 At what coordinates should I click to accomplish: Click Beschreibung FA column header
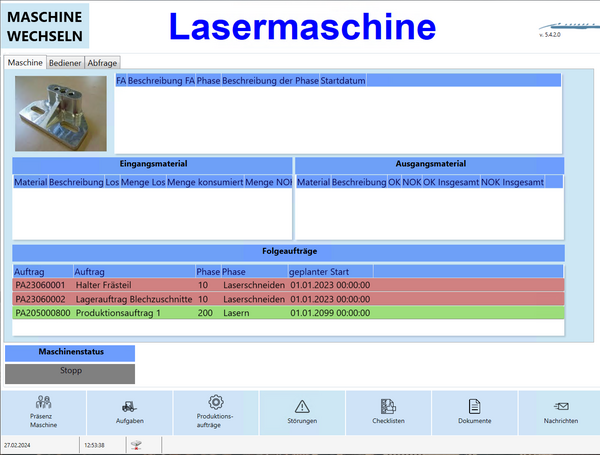pos(161,81)
